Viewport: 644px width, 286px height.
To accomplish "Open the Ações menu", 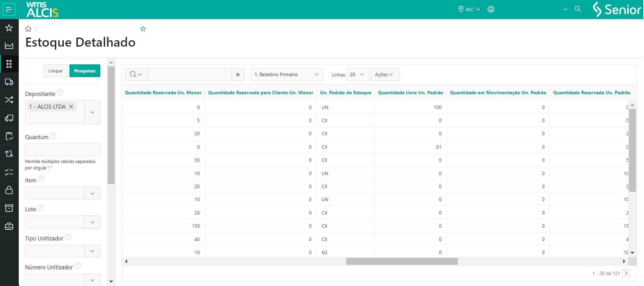I will [x=384, y=74].
